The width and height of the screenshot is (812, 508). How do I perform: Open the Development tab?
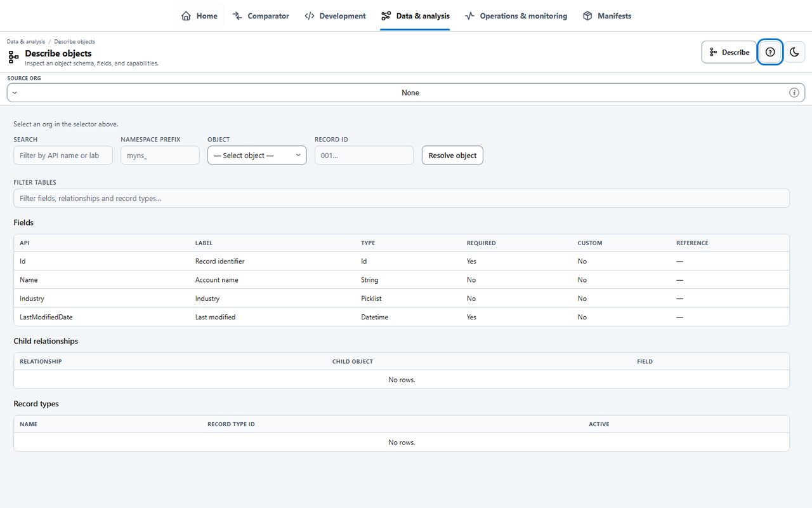[335, 16]
